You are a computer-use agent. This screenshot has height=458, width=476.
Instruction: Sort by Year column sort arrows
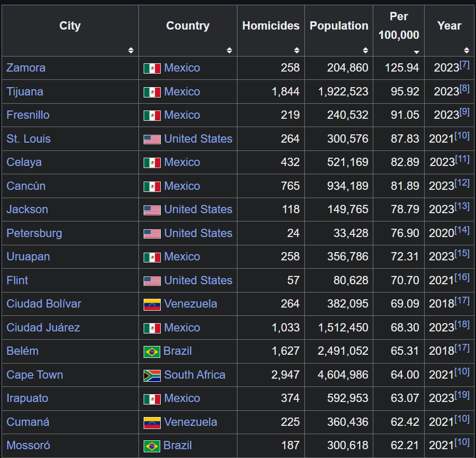(467, 50)
